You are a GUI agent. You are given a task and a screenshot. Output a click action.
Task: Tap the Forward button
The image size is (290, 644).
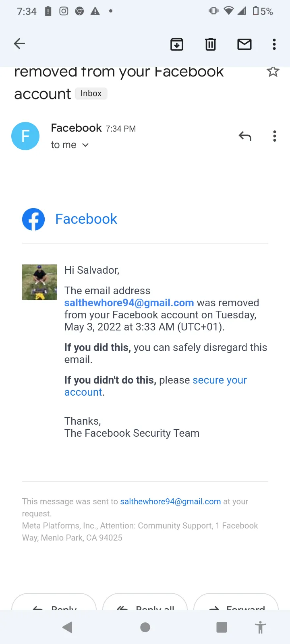point(236,602)
